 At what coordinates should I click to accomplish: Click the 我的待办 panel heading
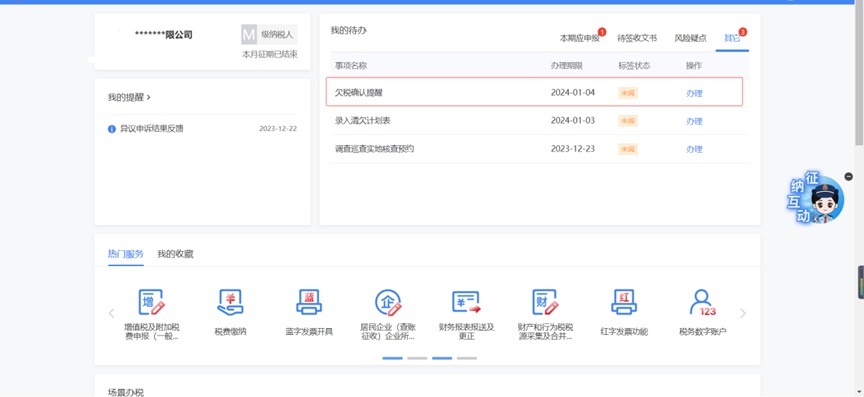[349, 30]
